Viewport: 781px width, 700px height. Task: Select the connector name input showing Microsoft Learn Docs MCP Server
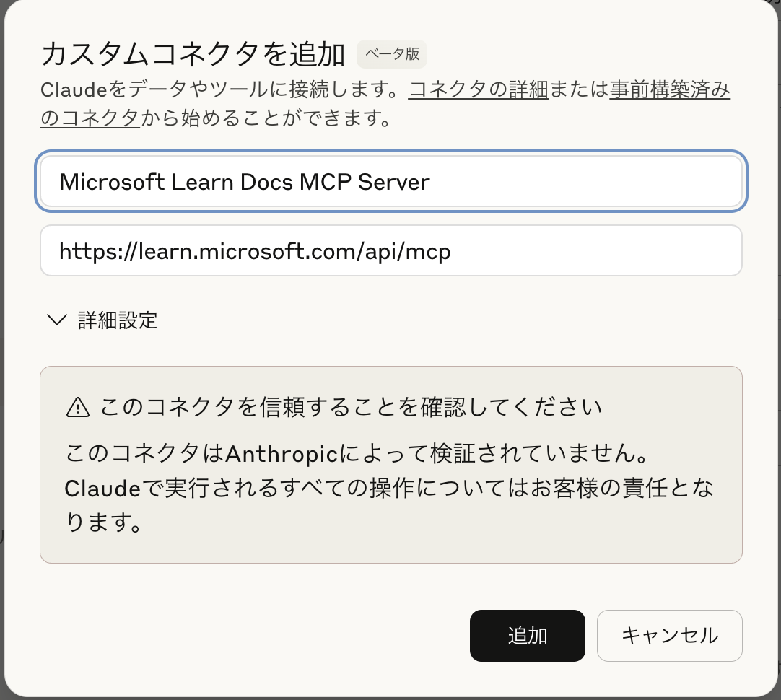(390, 181)
